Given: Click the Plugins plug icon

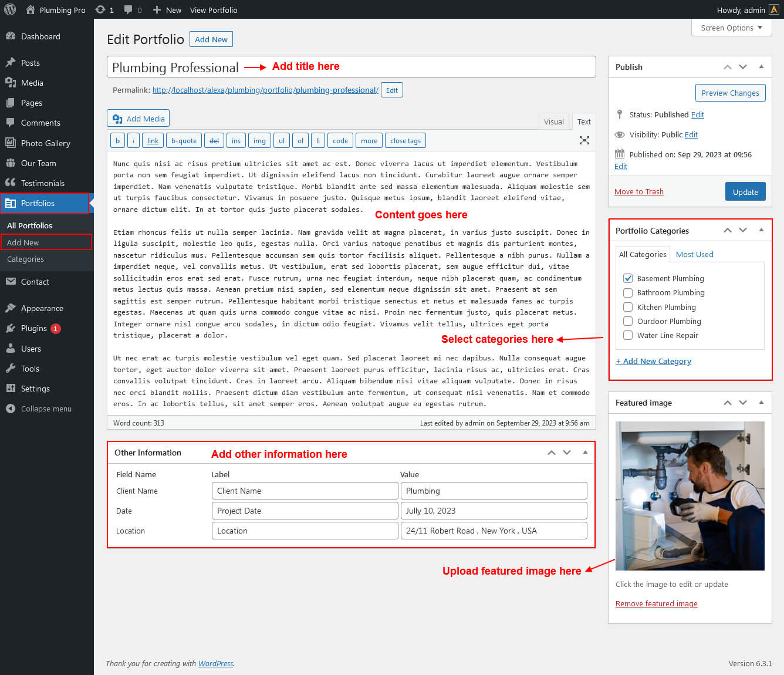Looking at the screenshot, I should 11,328.
